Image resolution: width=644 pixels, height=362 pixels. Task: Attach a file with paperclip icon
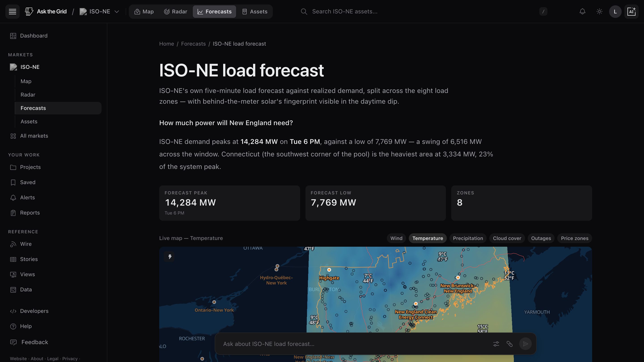coord(510,344)
